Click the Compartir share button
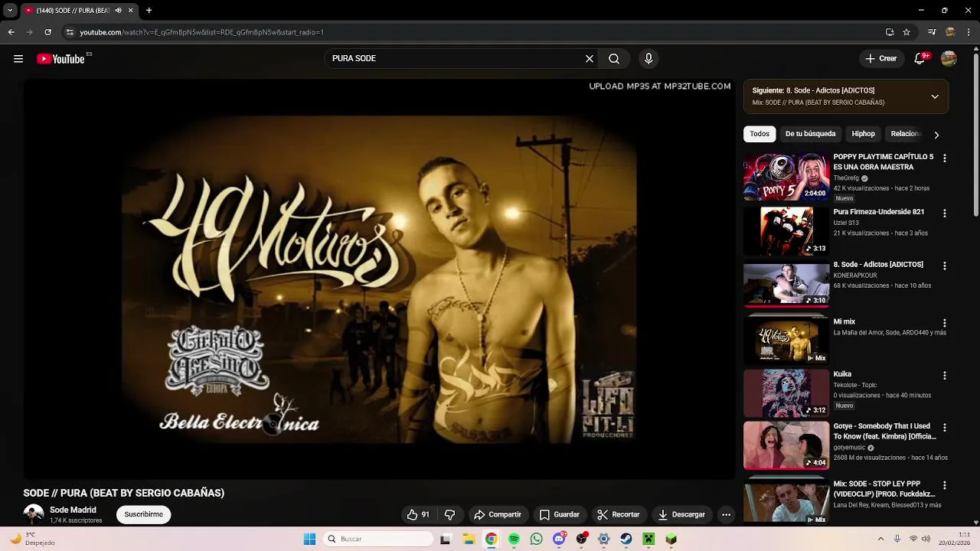The image size is (980, 551). pos(497,515)
